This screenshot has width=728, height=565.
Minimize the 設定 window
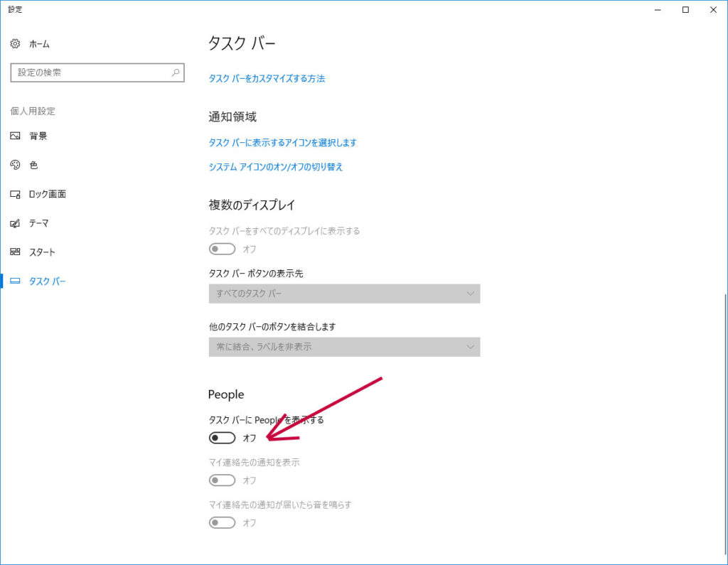pyautogui.click(x=658, y=10)
